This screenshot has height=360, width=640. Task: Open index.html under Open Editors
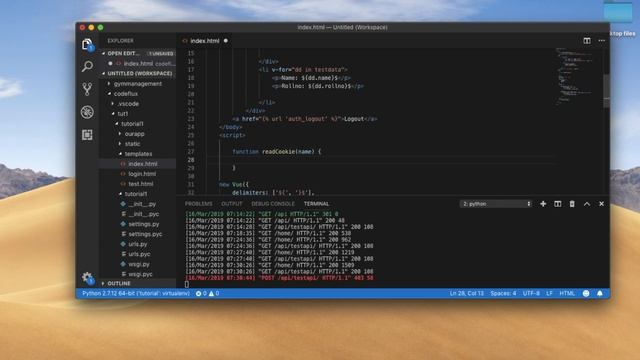138,64
